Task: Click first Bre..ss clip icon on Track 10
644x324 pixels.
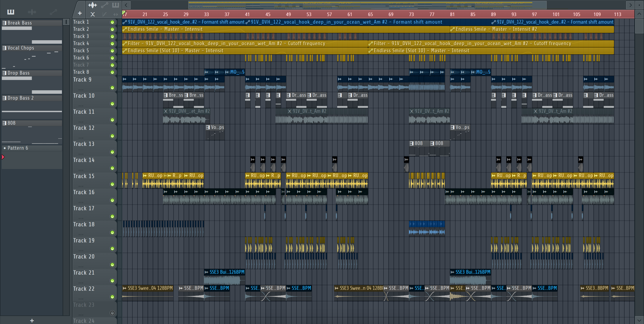Action: pyautogui.click(x=165, y=95)
